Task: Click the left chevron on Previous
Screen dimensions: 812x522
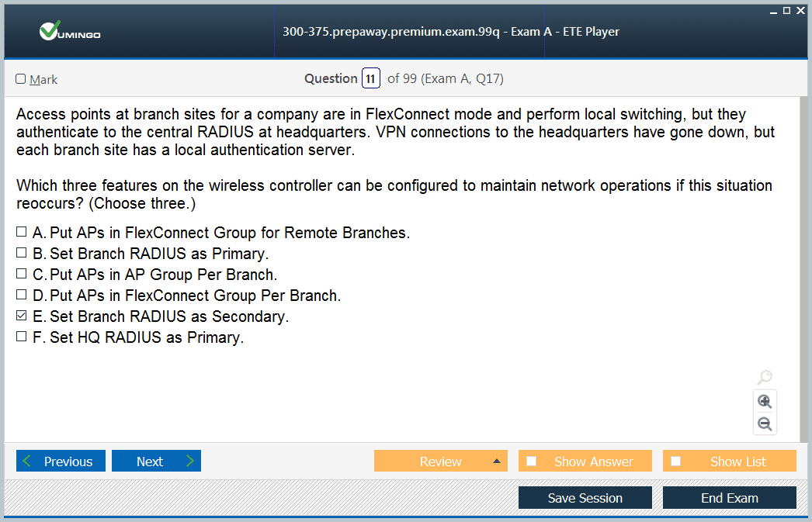Action: 27,461
